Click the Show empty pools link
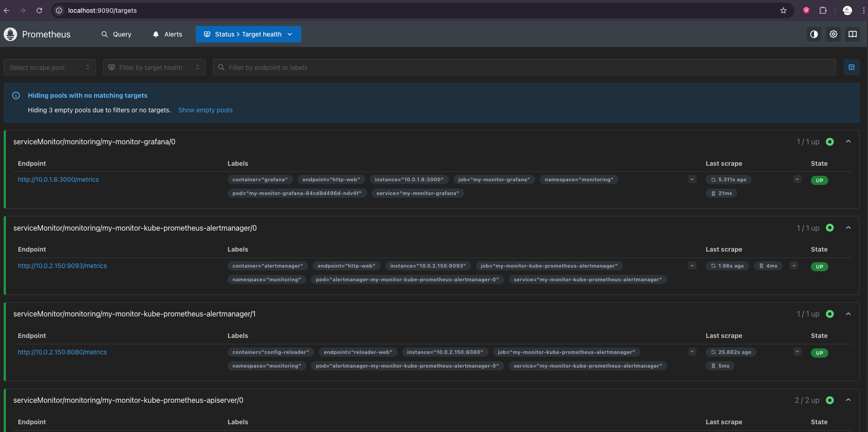This screenshot has height=432, width=868. [205, 110]
